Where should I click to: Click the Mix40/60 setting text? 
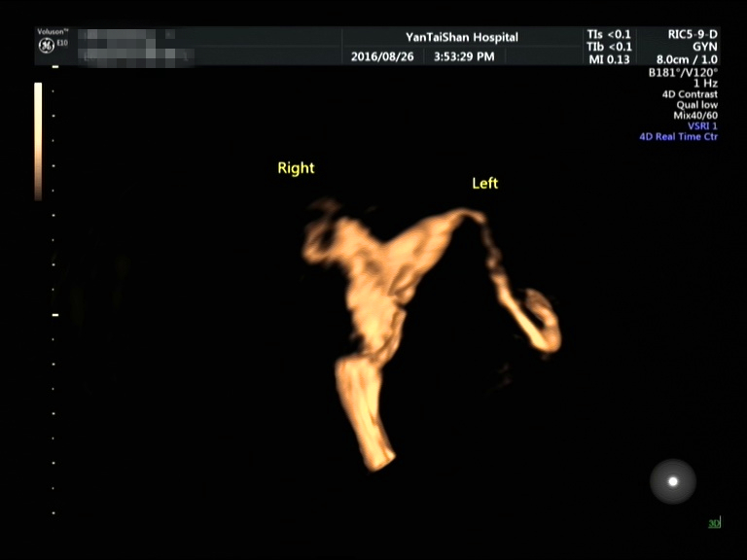(694, 116)
